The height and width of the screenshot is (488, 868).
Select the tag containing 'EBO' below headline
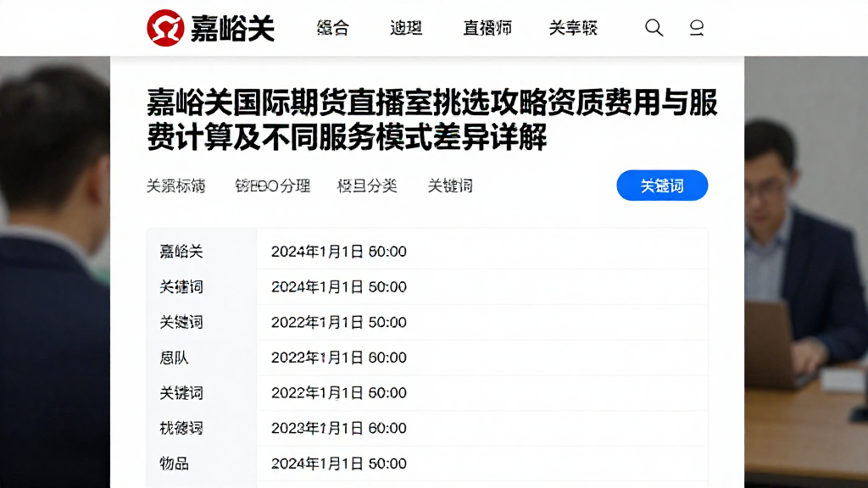tap(272, 186)
